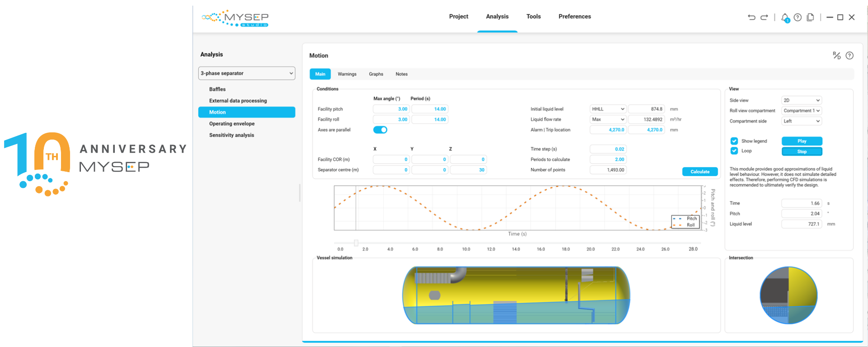Click the Pitch/Roll chart legend box
868x347 pixels.
(686, 221)
